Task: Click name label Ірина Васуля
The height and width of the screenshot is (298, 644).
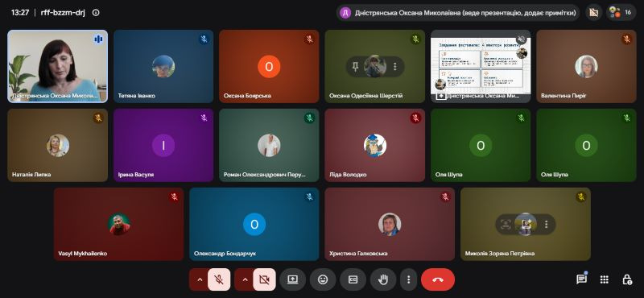Action: (136, 175)
